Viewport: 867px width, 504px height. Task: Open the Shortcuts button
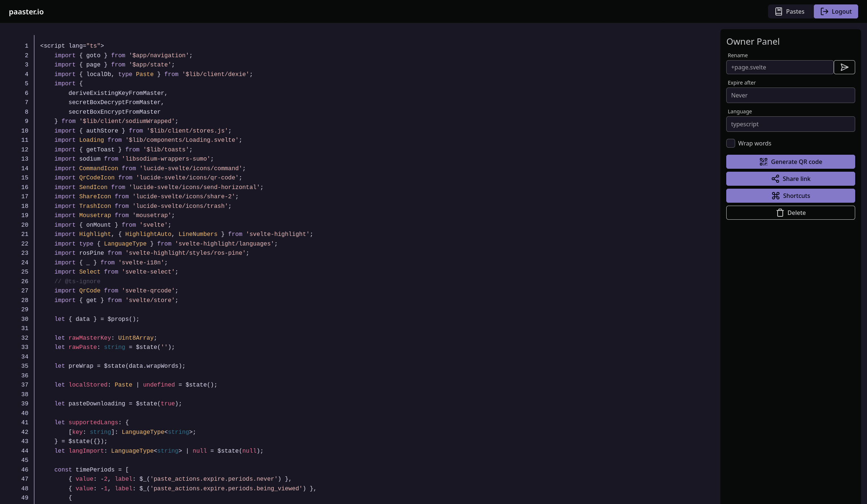pos(796,196)
